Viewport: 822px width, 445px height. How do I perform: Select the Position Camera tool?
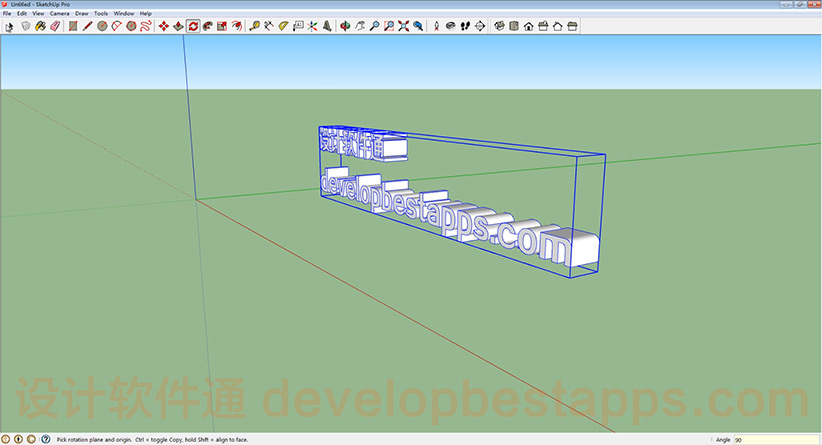pyautogui.click(x=436, y=26)
